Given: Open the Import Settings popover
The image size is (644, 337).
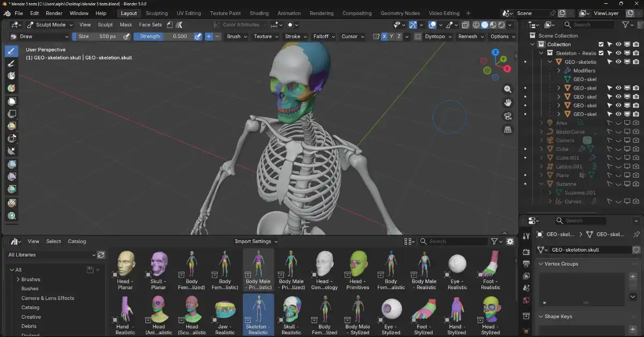Looking at the screenshot, I should pyautogui.click(x=256, y=241).
